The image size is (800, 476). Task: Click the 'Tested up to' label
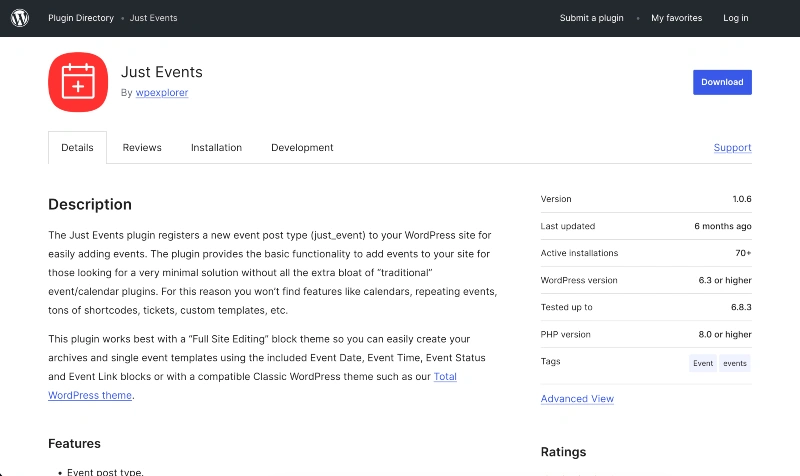click(566, 307)
